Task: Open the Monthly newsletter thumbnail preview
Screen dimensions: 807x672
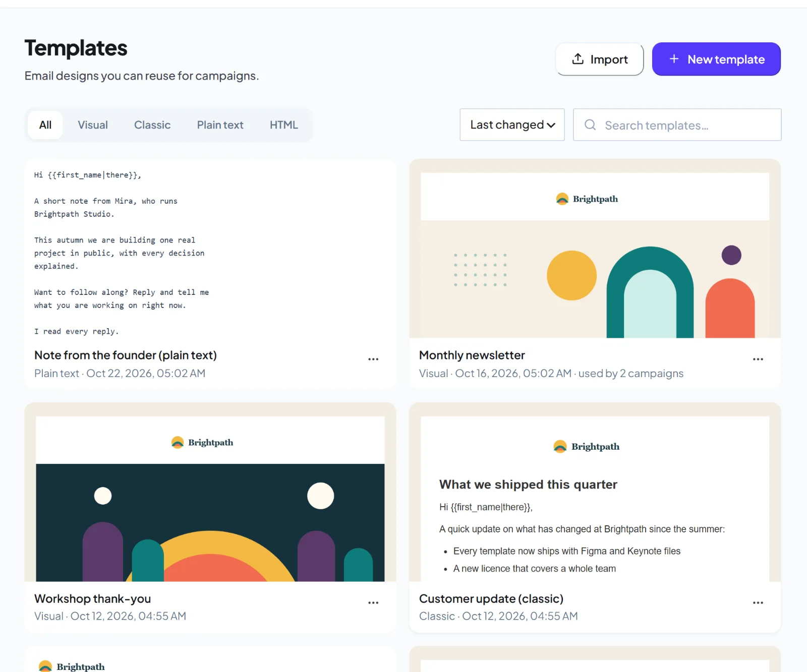Action: 595,249
